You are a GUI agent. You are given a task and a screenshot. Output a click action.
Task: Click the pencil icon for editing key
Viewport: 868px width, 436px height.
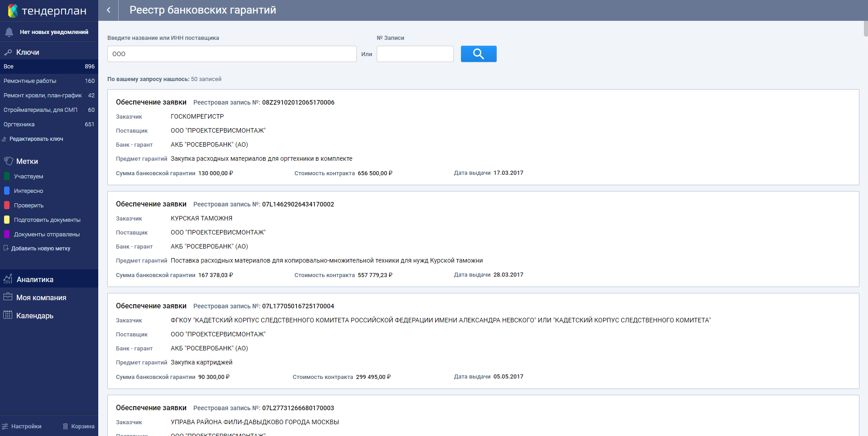pos(5,139)
